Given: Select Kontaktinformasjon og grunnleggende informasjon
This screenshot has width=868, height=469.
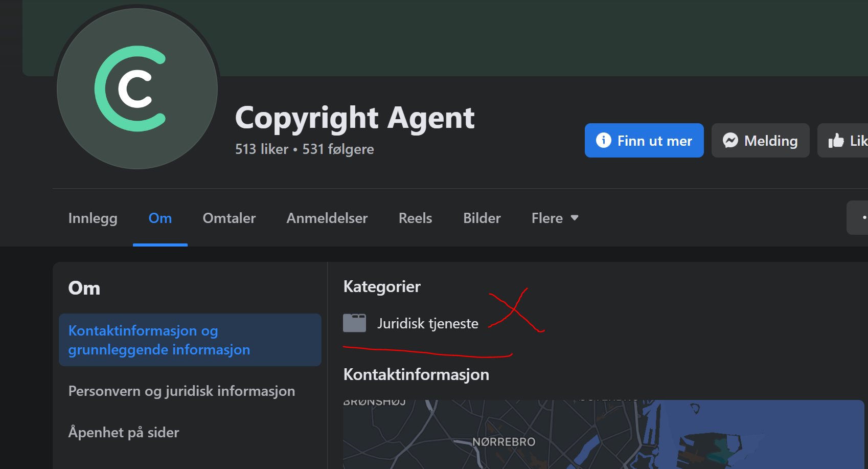Looking at the screenshot, I should coord(190,340).
